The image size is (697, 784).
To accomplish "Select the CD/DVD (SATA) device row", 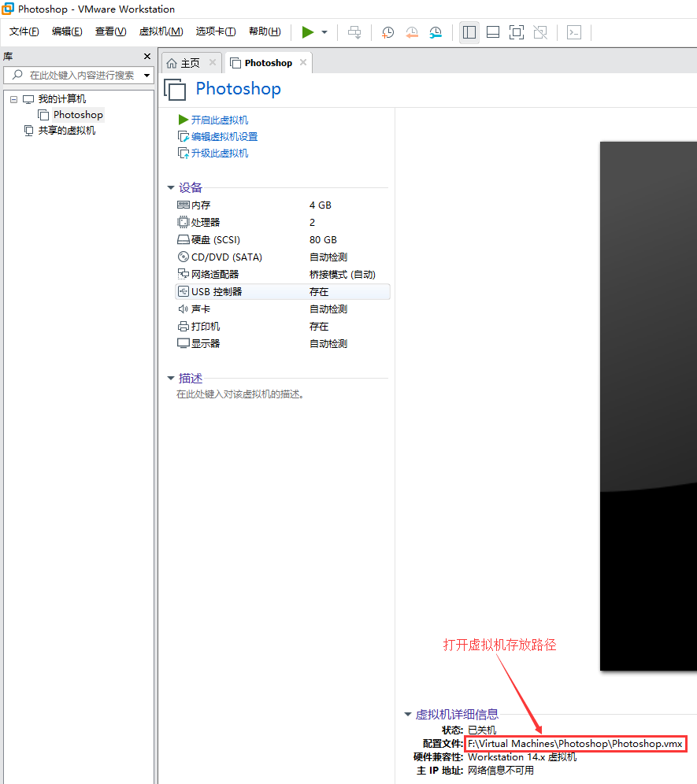I will (282, 257).
